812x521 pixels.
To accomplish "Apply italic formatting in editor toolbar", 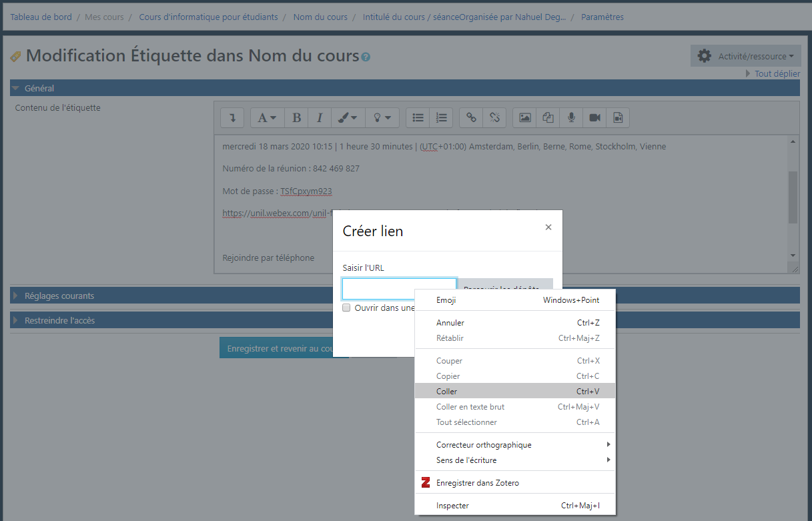I will coord(320,118).
